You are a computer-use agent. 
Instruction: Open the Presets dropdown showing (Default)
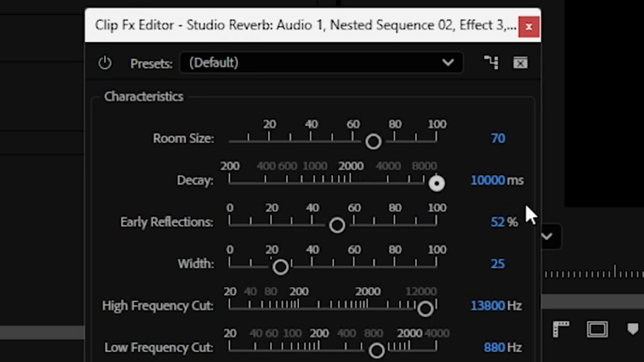(x=321, y=63)
